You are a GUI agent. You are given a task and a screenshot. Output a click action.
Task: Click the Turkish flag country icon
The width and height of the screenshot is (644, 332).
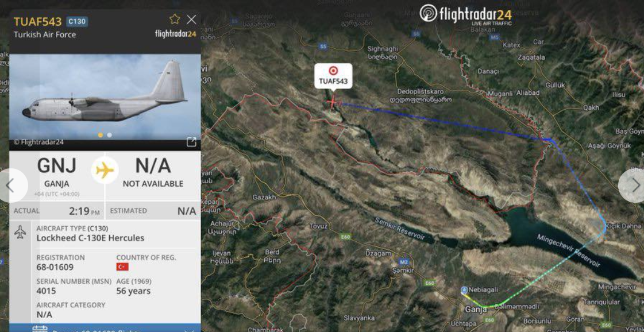pyautogui.click(x=122, y=267)
